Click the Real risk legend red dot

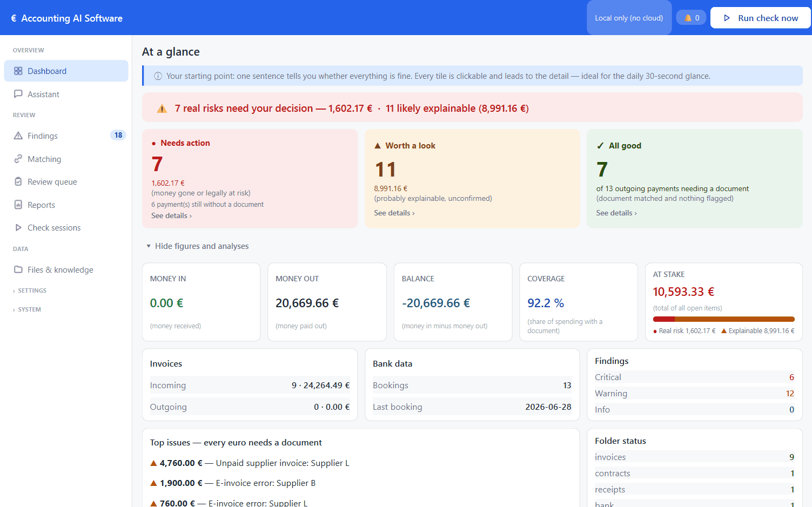tap(655, 332)
